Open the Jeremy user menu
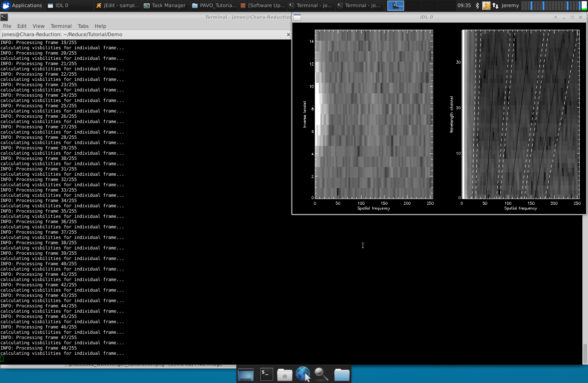The width and height of the screenshot is (588, 383). coord(510,5)
